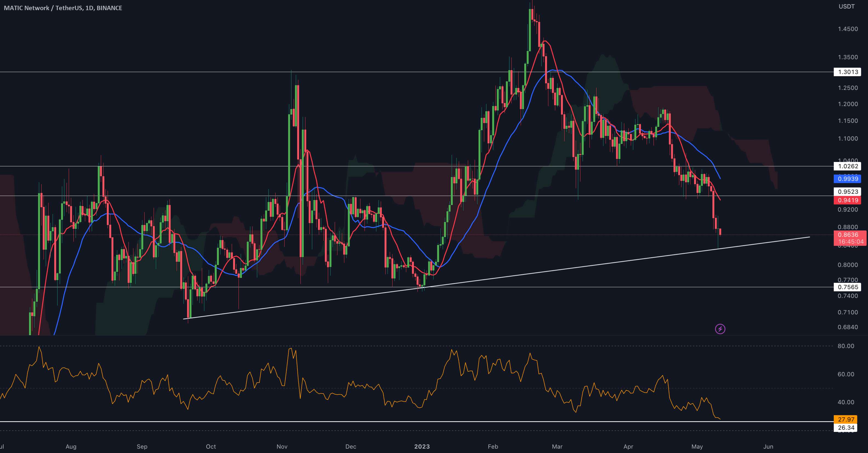Click the Sep label on time axis
This screenshot has height=453, width=868.
(x=142, y=447)
